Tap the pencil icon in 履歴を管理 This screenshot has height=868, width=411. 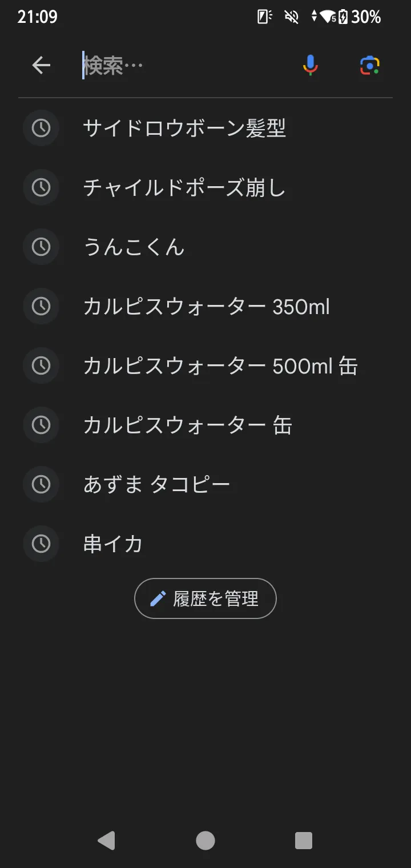pyautogui.click(x=158, y=598)
